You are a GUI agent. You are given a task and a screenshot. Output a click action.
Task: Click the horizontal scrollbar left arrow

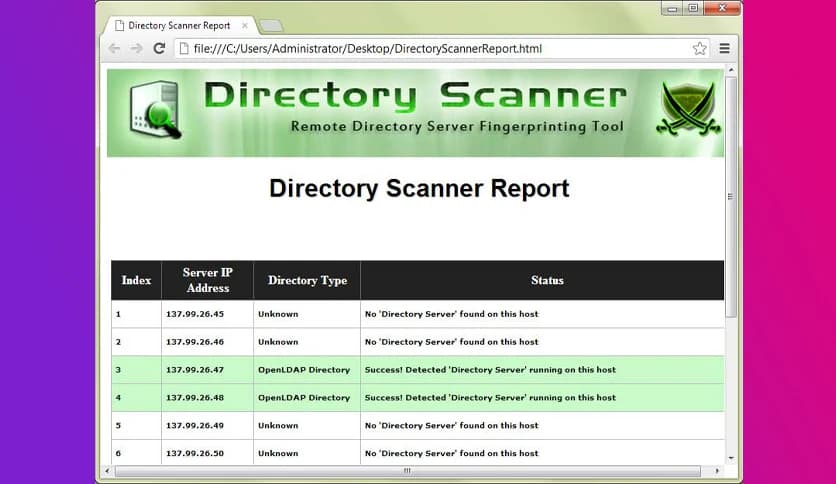pos(107,471)
